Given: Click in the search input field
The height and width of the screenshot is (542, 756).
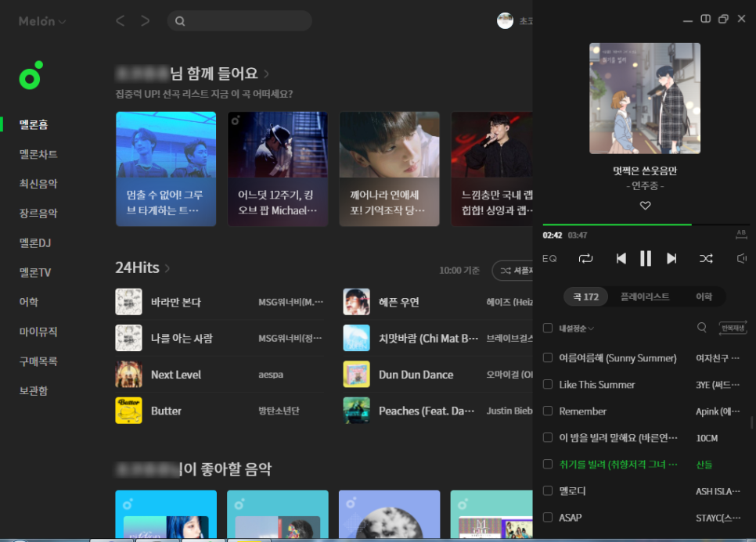Looking at the screenshot, I should click(239, 20).
